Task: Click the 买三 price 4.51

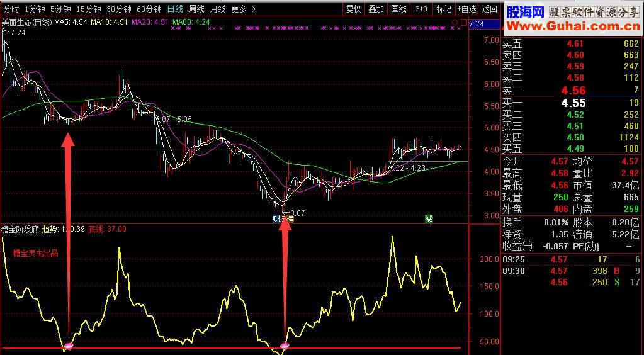Action: (x=575, y=126)
